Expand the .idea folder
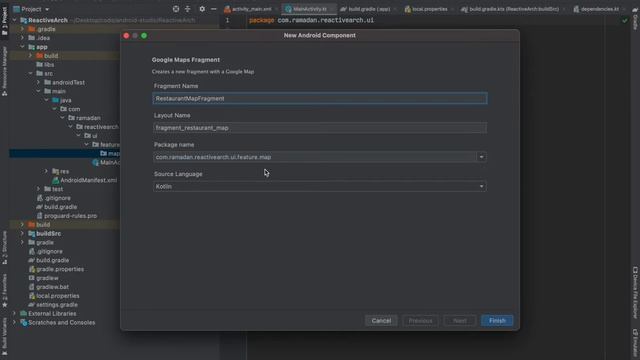This screenshot has height=360, width=640. [x=22, y=38]
